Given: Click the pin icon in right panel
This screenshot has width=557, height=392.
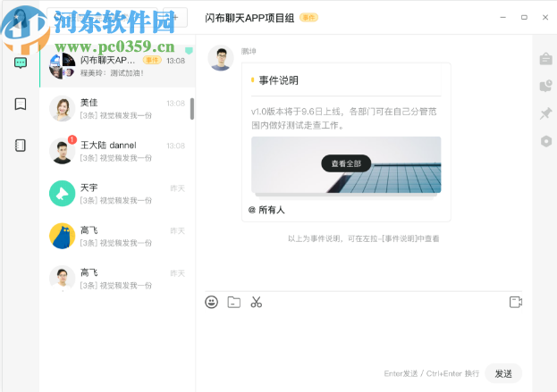Looking at the screenshot, I should click(546, 113).
